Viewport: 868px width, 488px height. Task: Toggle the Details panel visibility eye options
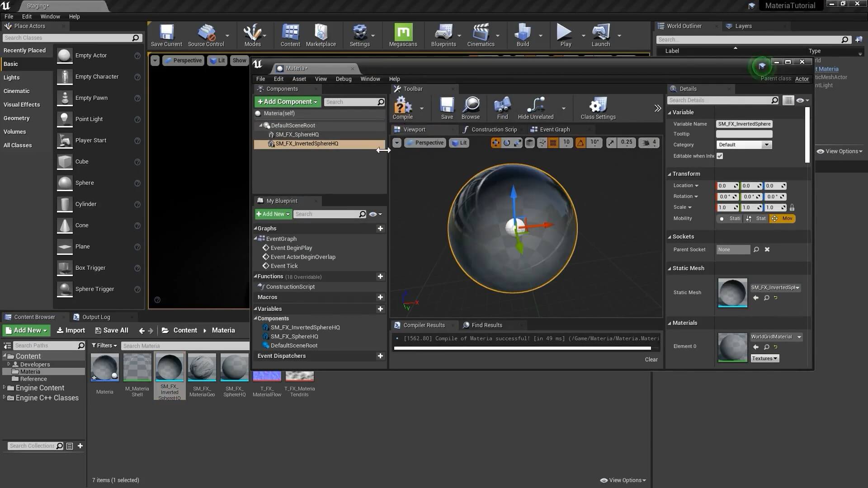click(802, 100)
